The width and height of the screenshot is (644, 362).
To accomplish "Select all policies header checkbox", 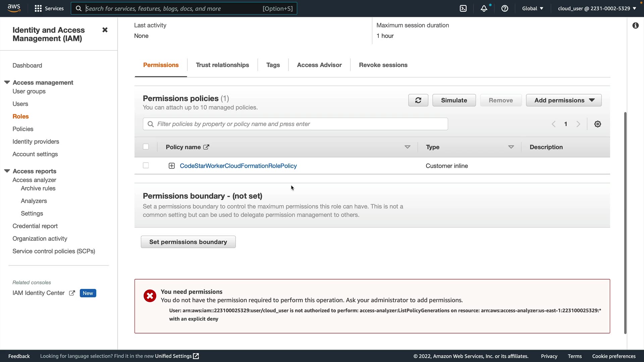I will 146,147.
